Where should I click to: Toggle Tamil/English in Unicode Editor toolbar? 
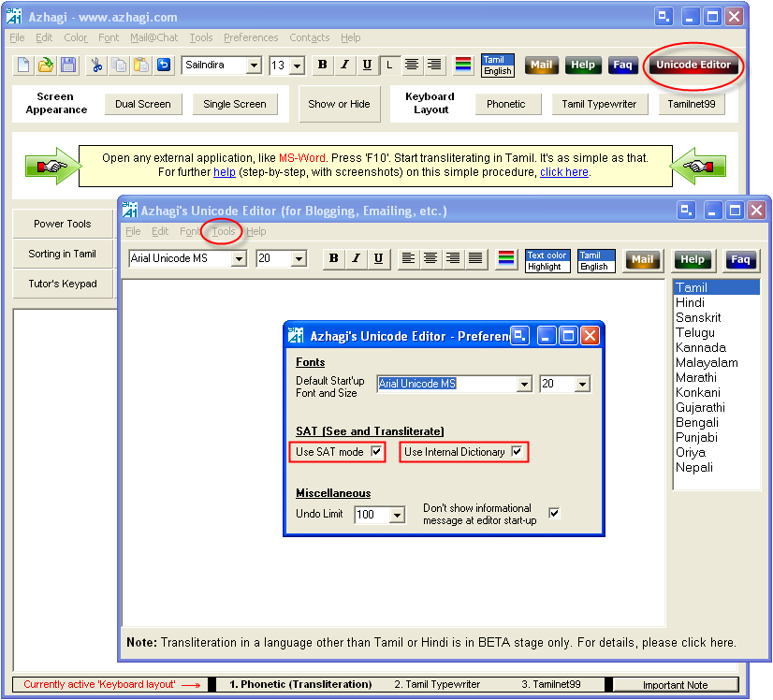(x=596, y=261)
